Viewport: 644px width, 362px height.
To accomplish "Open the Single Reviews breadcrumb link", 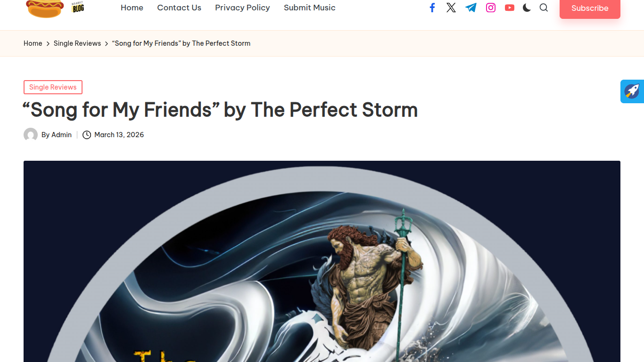I will click(x=77, y=43).
